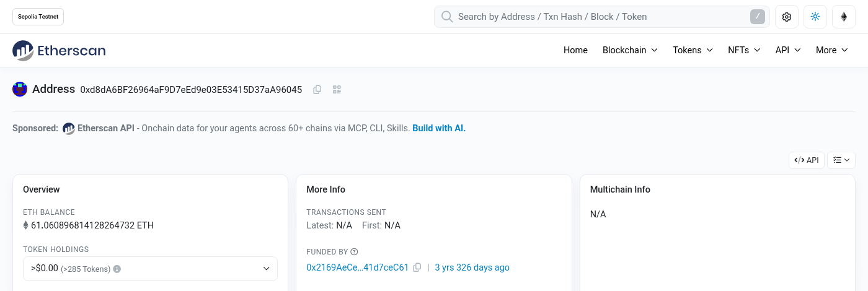Toggle the light/dark theme sun icon

(x=815, y=17)
